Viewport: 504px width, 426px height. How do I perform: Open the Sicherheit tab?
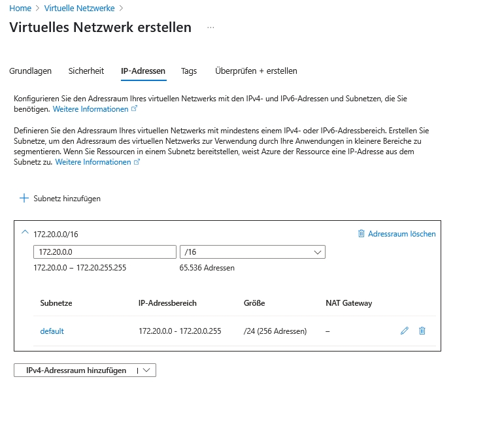click(x=86, y=71)
